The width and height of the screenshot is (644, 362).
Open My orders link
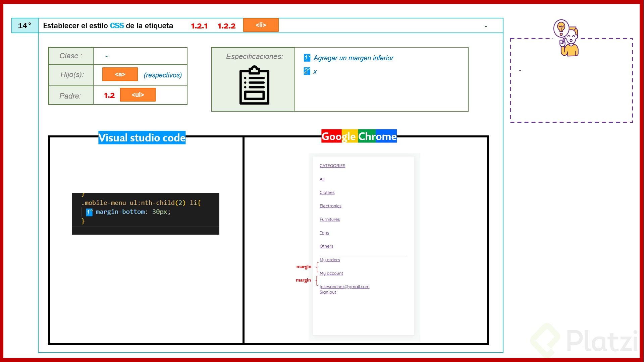[330, 260]
